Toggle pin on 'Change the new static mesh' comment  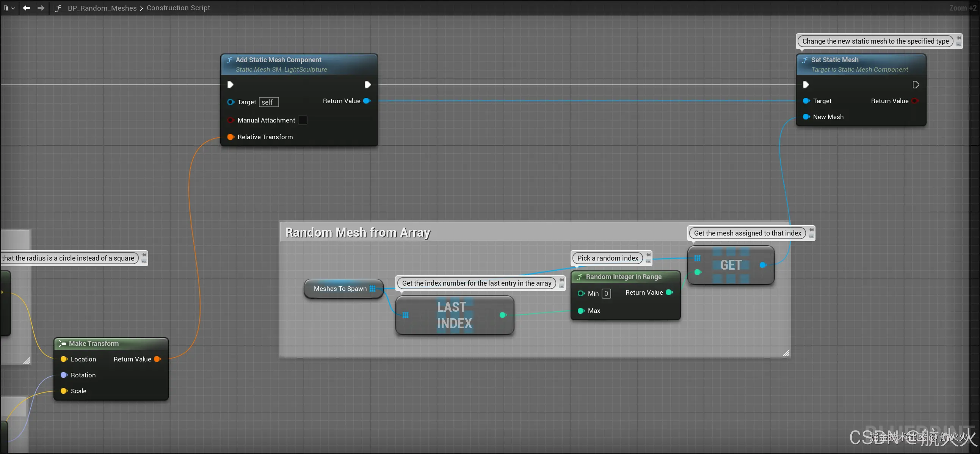(x=959, y=38)
